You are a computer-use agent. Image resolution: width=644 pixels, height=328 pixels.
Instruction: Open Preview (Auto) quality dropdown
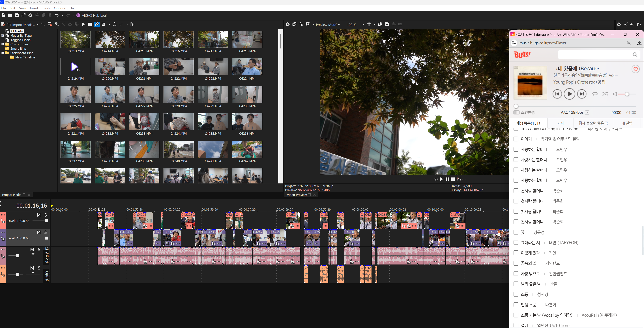click(328, 25)
